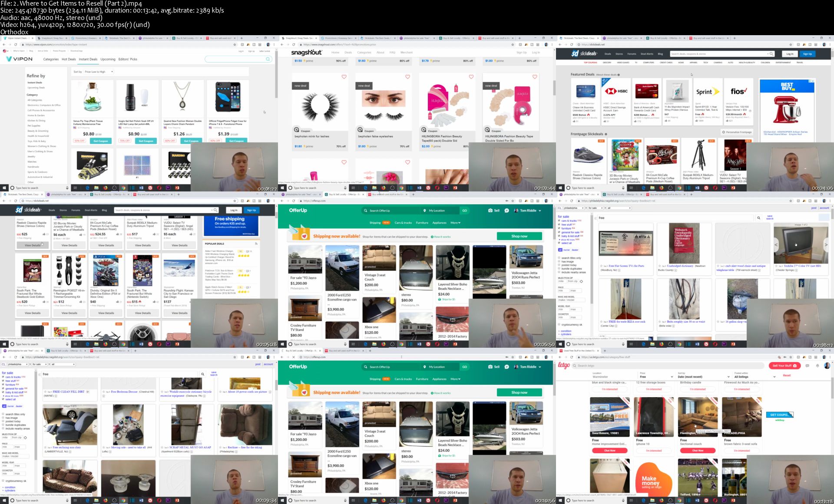Click Sign Up in the 00:04:06 Slickdeals frame
The height and width of the screenshot is (504, 834).
click(x=807, y=54)
